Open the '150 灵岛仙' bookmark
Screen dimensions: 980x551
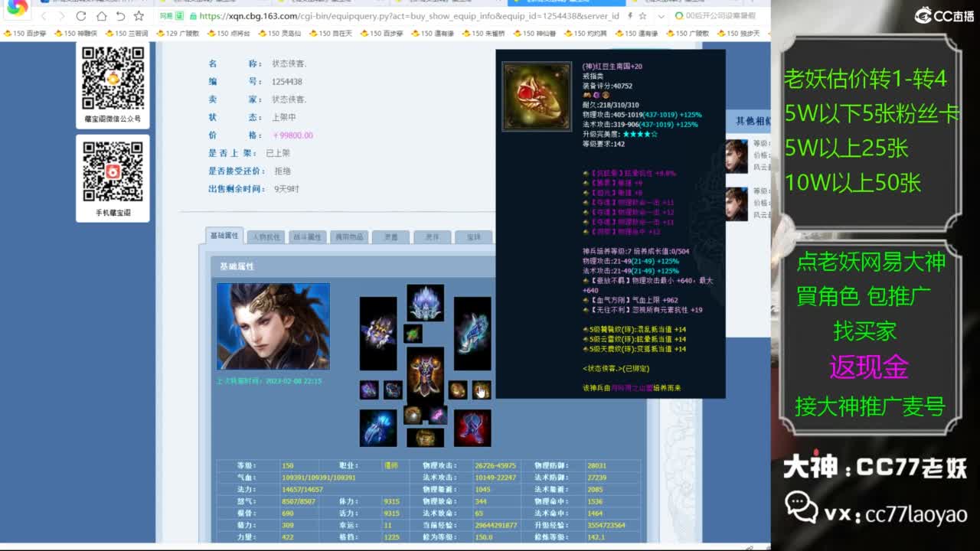(x=279, y=34)
